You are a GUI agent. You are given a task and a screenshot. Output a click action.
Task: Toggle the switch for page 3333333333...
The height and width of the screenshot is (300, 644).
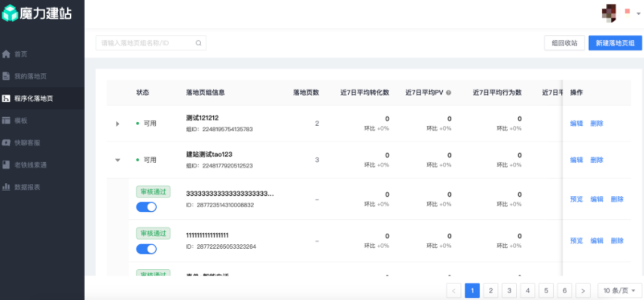146,207
